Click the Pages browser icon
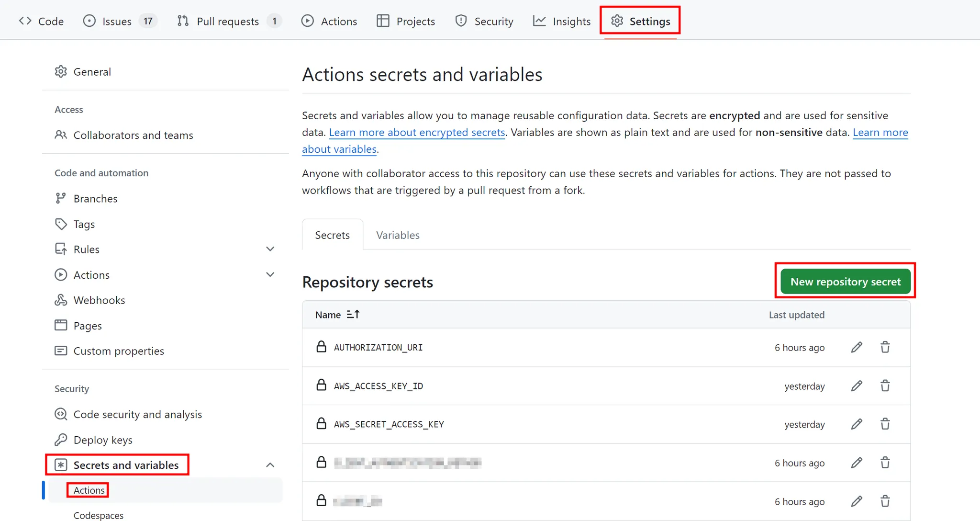 click(x=61, y=325)
